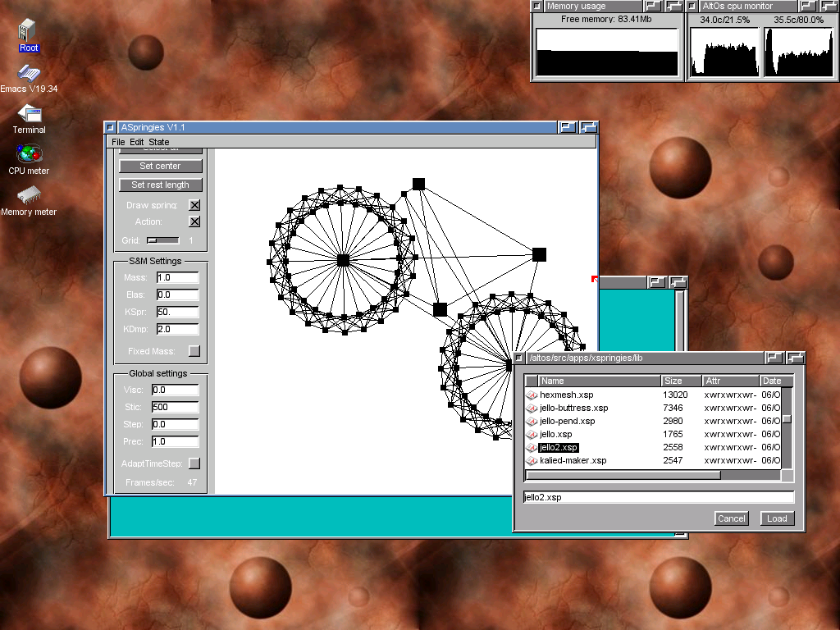The height and width of the screenshot is (630, 840).
Task: Toggle the Action checkbox
Action: point(194,221)
